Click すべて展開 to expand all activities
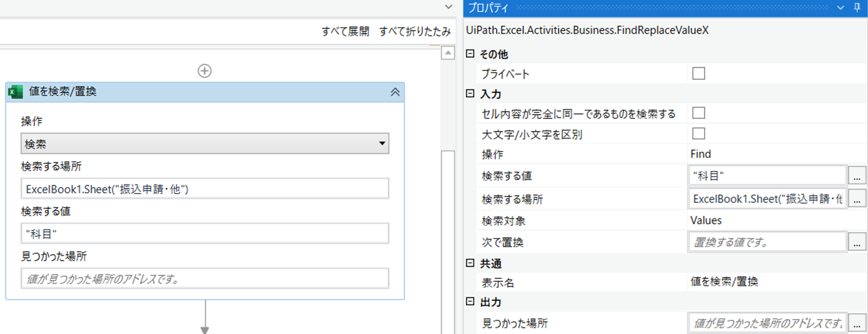This screenshot has height=334, width=868. [x=345, y=32]
